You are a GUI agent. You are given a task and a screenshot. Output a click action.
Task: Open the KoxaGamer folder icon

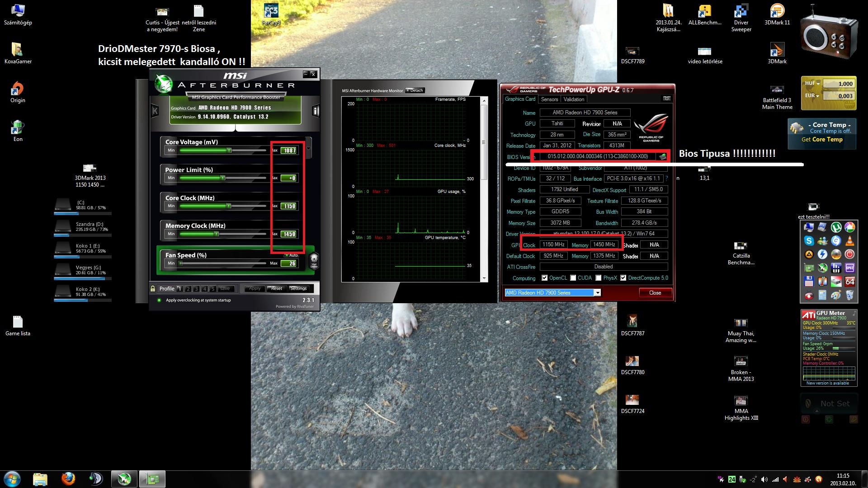[18, 53]
